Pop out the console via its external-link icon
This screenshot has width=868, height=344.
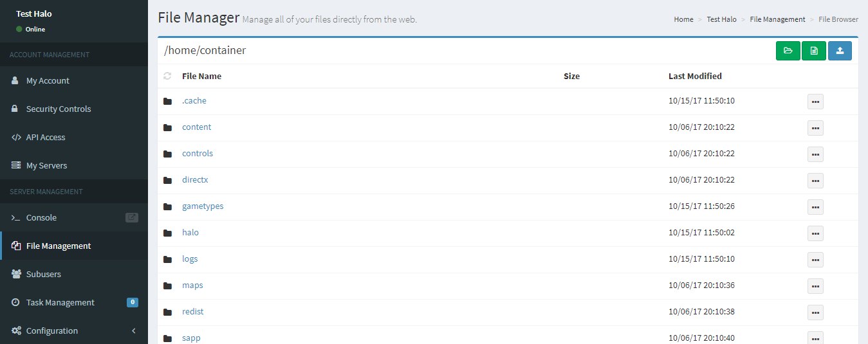click(131, 217)
